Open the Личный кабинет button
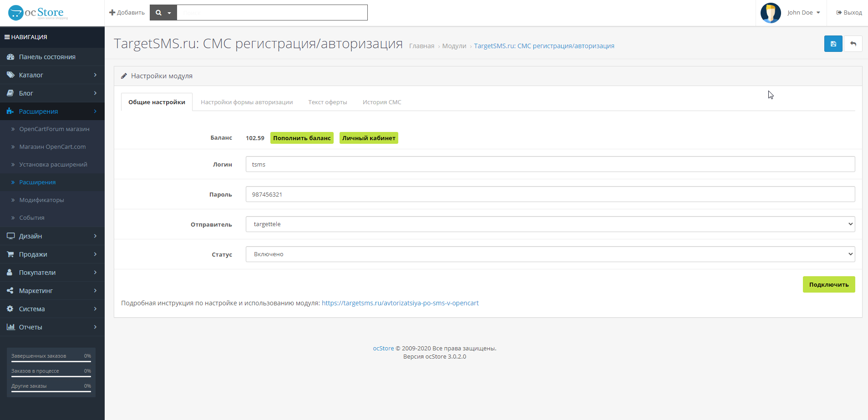 (369, 138)
